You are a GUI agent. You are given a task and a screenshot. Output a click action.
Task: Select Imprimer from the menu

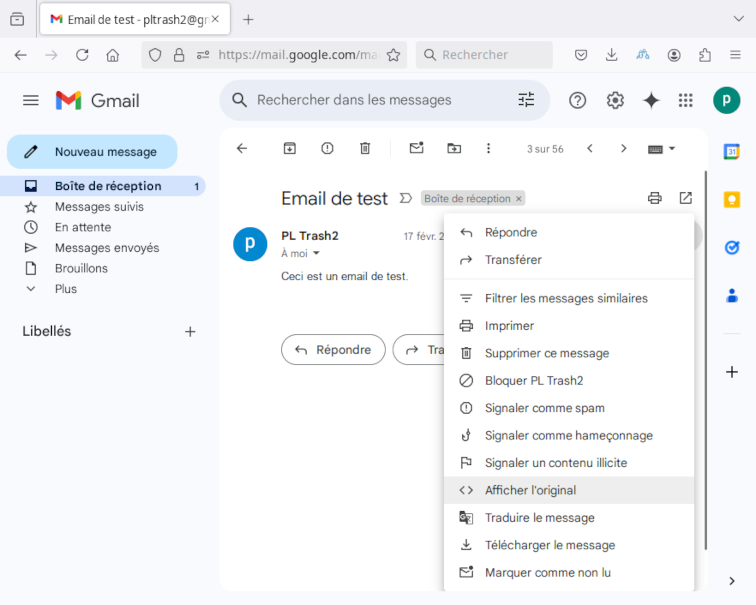pos(569,326)
